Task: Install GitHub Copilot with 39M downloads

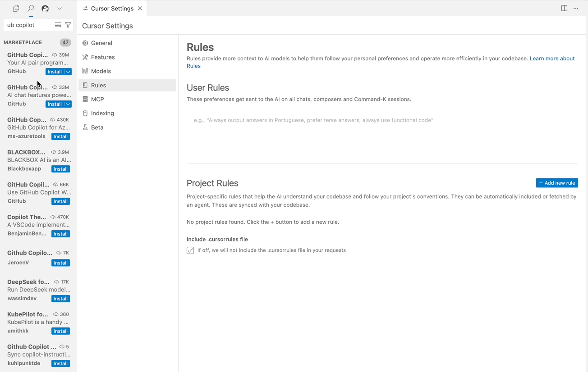Action: (55, 72)
